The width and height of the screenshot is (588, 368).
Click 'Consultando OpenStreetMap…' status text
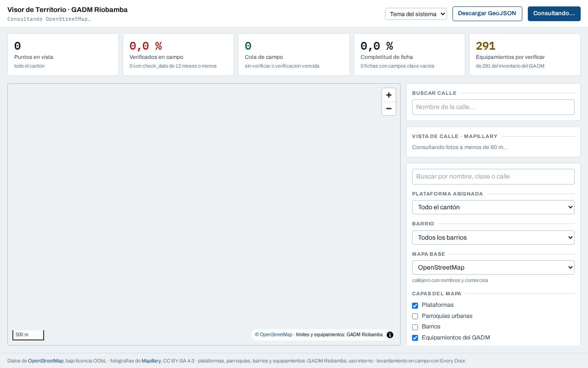click(49, 19)
